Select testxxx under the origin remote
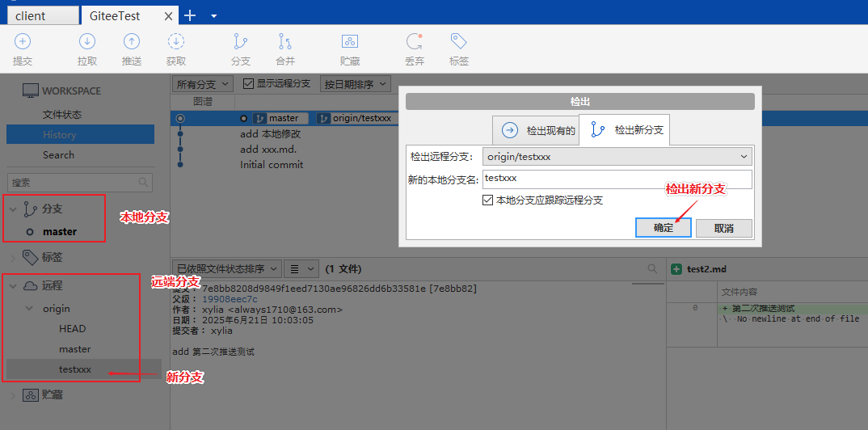 click(x=75, y=369)
